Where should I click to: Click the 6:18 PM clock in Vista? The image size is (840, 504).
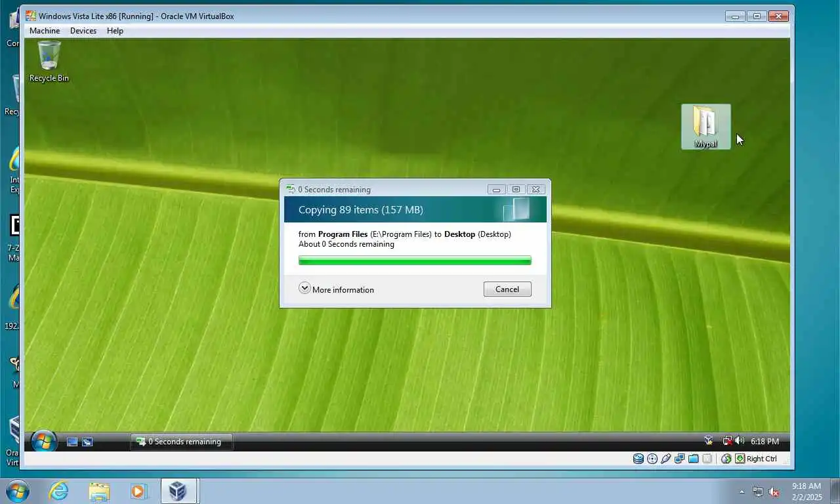tap(765, 442)
